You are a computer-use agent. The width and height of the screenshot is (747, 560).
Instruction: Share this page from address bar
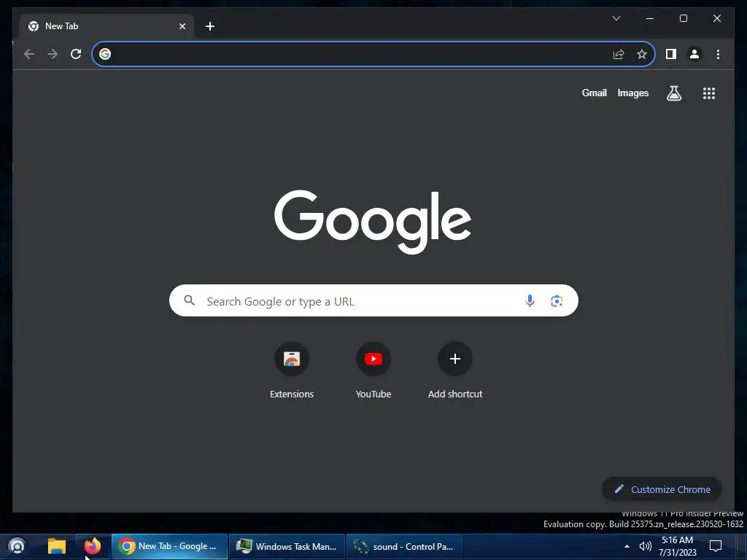(x=619, y=54)
